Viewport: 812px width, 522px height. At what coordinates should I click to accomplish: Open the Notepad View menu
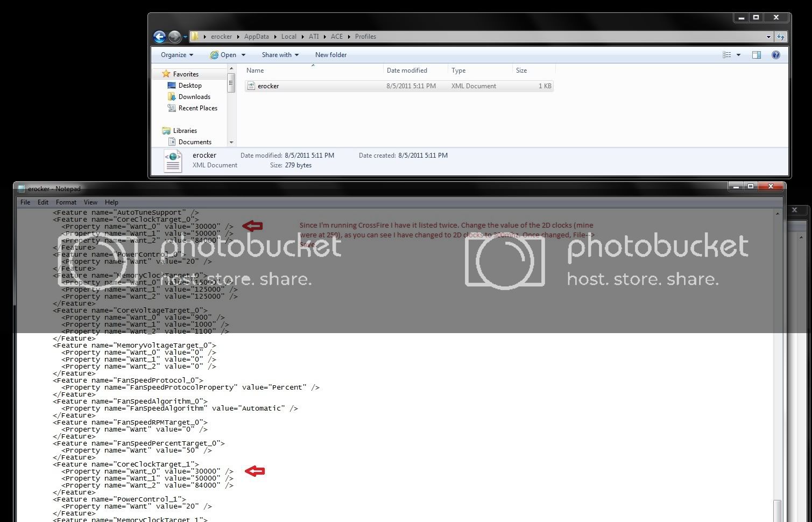tap(90, 202)
